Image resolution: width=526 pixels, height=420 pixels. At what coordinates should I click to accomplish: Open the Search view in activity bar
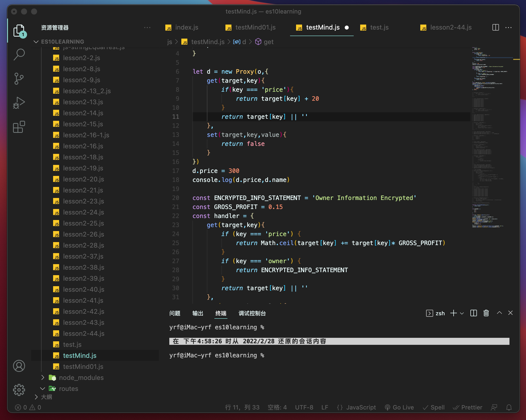tap(19, 55)
